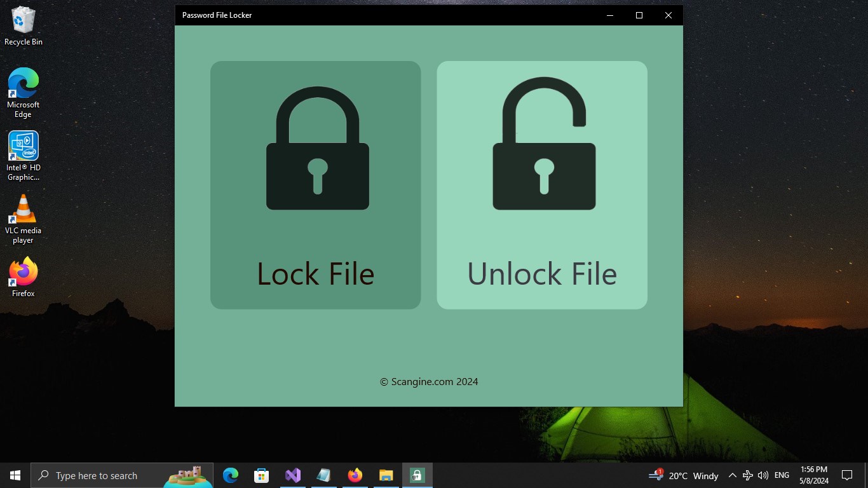This screenshot has width=868, height=488.
Task: Select the Password File Locker taskbar icon
Action: click(x=417, y=475)
